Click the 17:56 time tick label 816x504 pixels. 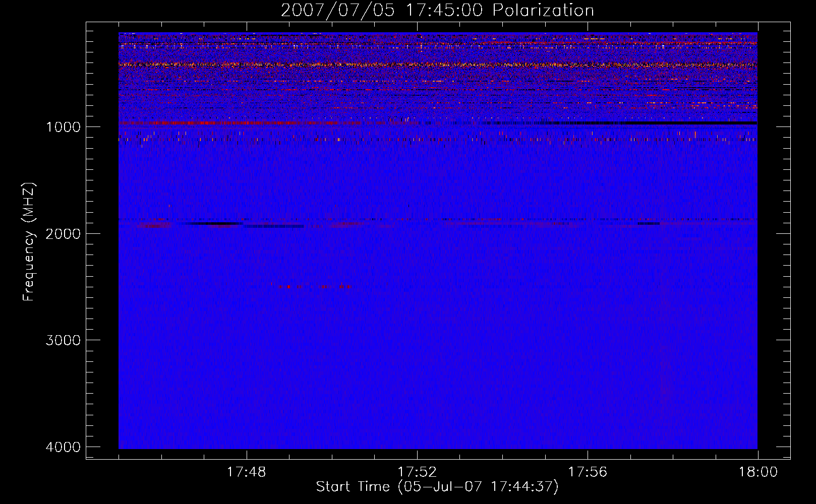point(588,472)
